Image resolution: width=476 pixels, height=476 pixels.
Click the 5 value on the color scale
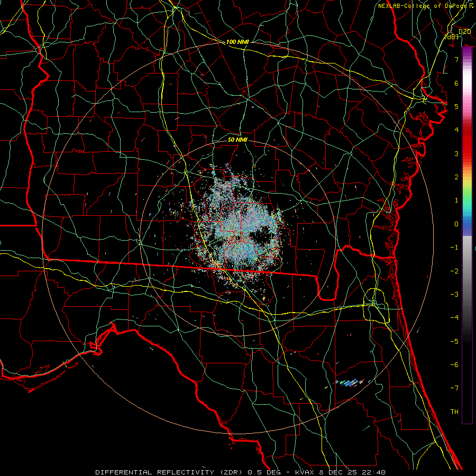point(456,106)
